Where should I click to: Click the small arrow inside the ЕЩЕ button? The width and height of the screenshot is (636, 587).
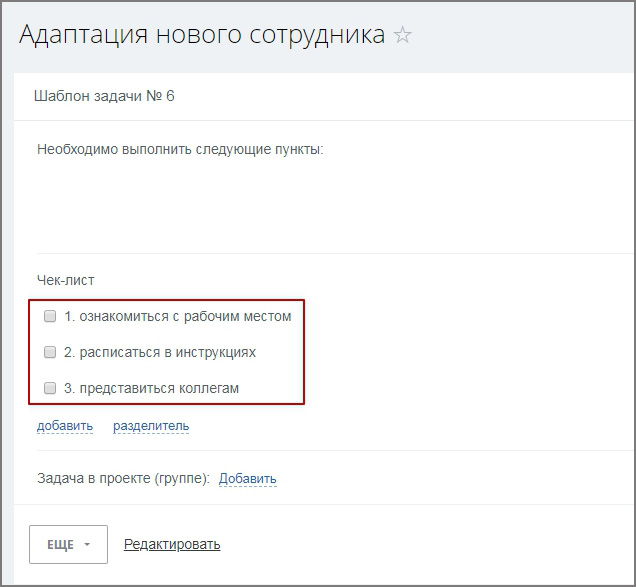[88, 545]
